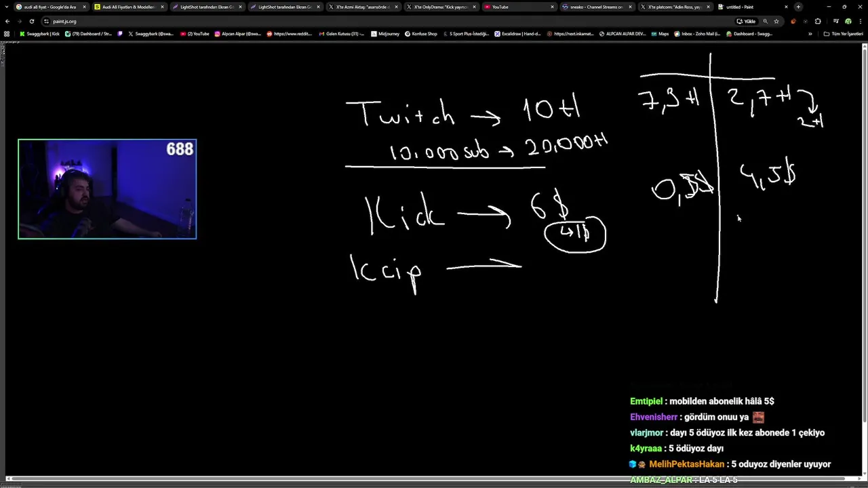
Task: Click the k4yraaa chat username
Action: click(646, 449)
